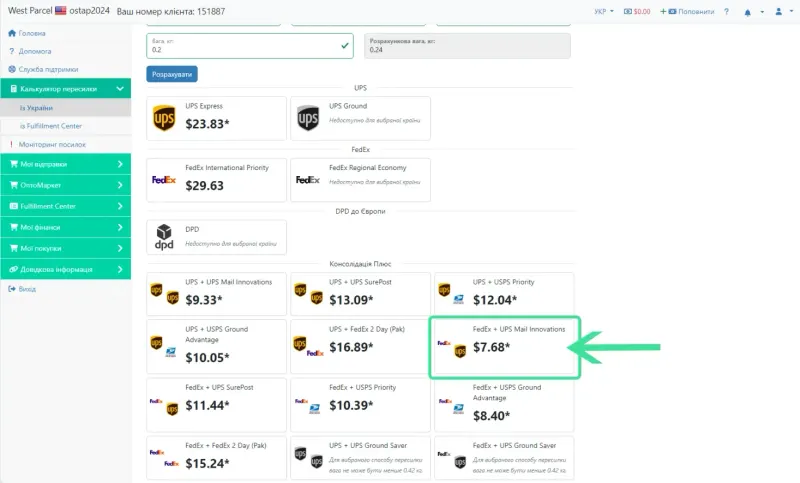The image size is (800, 483).
Task: Open the Головна home item in sidebar
Action: pyautogui.click(x=27, y=33)
